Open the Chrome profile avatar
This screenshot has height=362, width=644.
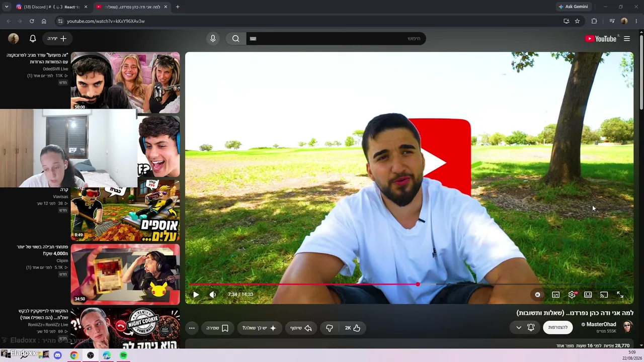pos(624,21)
